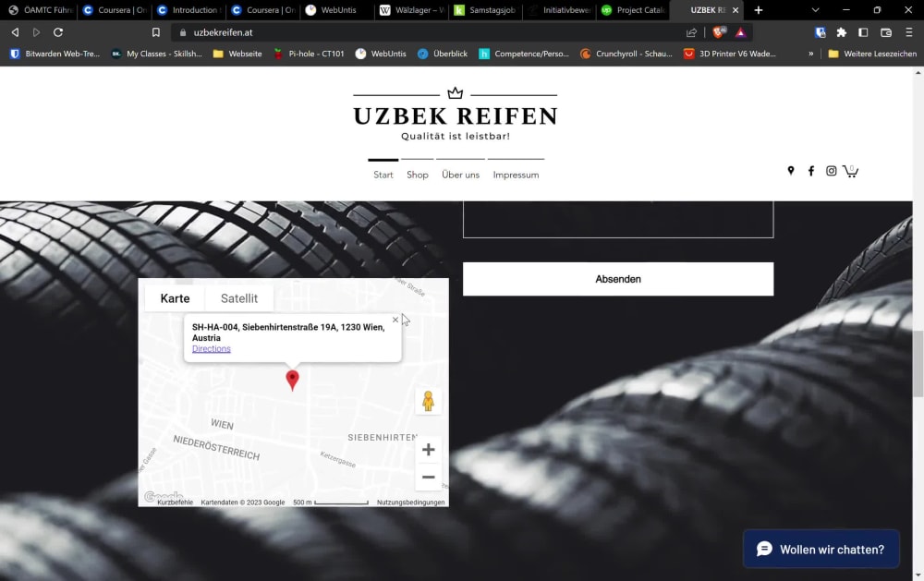Open the Crunchyroll bookmark
The width and height of the screenshot is (924, 581).
click(626, 54)
